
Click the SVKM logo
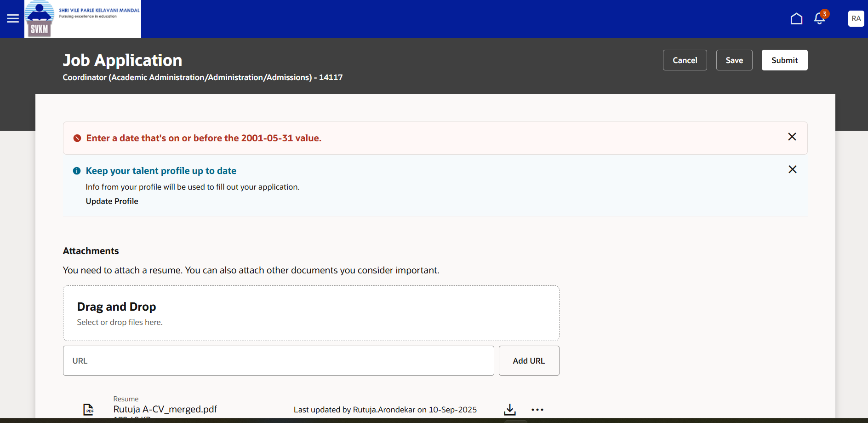[x=83, y=19]
